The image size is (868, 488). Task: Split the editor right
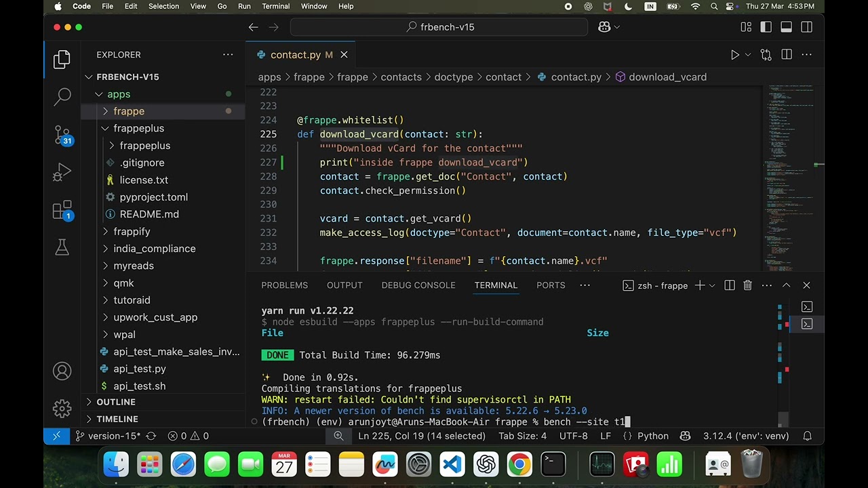[787, 55]
